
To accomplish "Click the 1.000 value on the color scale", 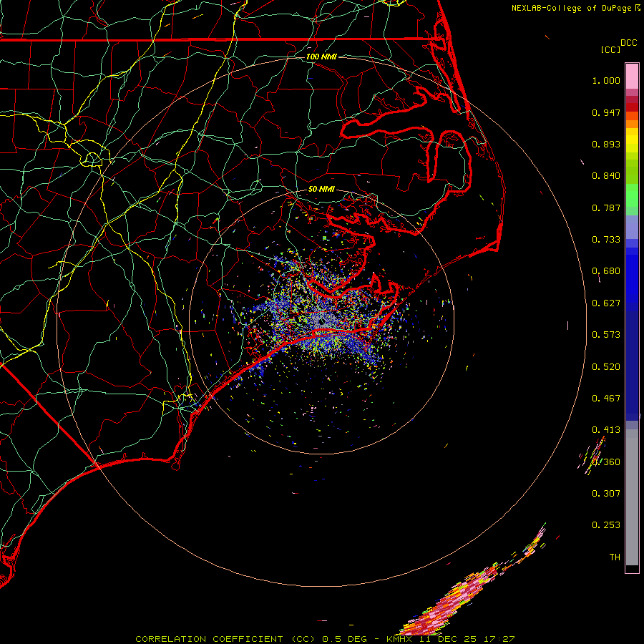I will click(x=606, y=80).
